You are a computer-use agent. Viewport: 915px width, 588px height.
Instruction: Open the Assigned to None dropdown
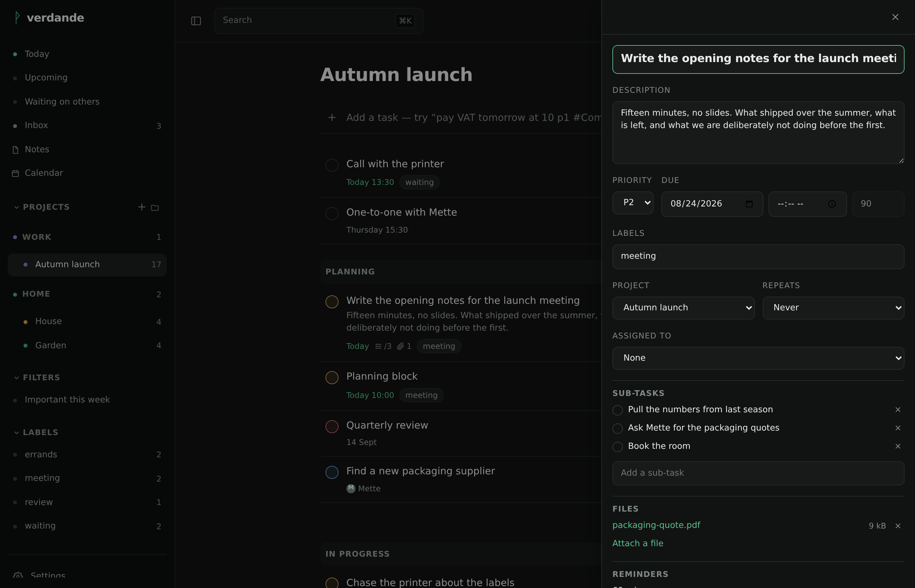tap(758, 358)
